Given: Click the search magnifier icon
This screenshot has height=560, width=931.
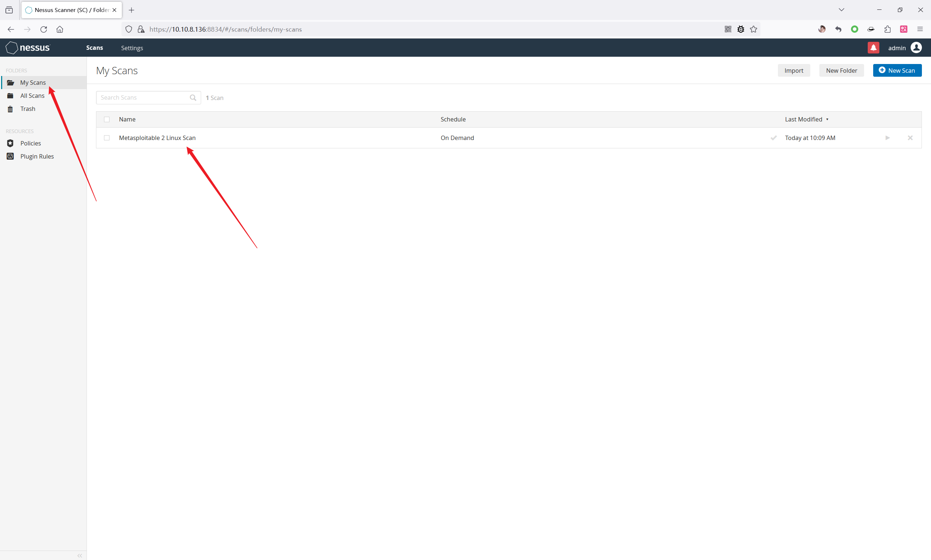Looking at the screenshot, I should tap(193, 98).
